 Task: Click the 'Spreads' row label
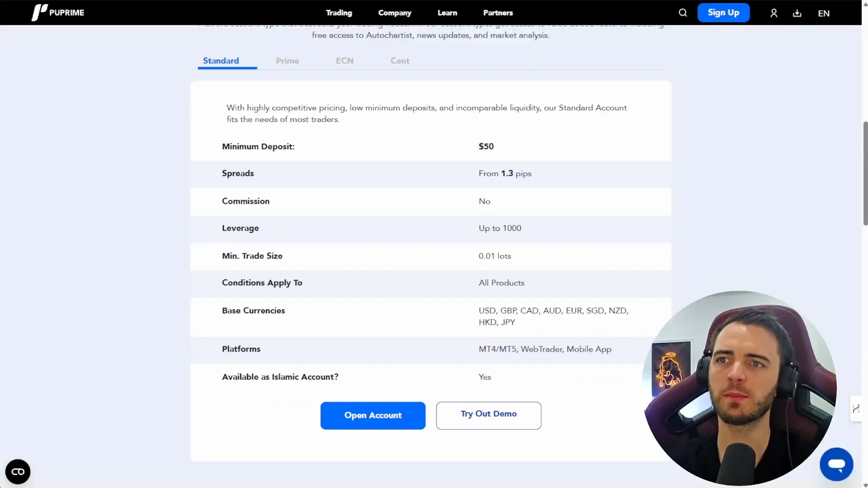[238, 174]
